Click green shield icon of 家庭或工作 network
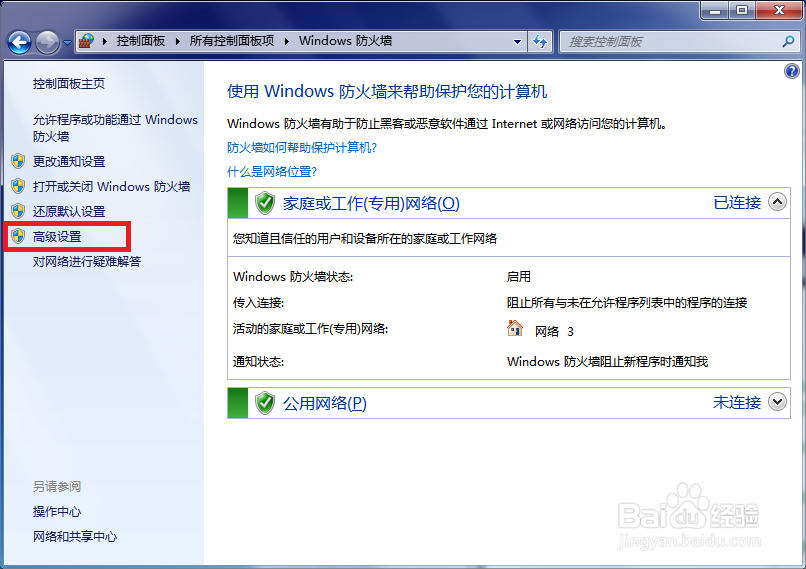Viewport: 806px width, 569px height. [265, 204]
